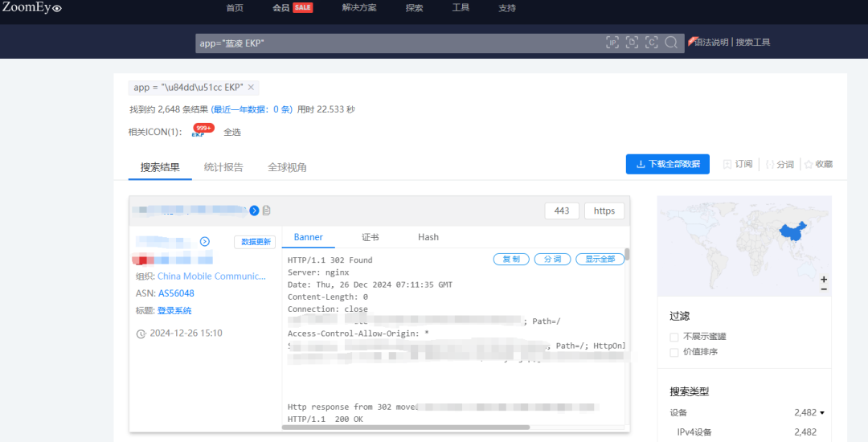Focus the search query input field
The width and height of the screenshot is (868, 442).
[x=399, y=43]
